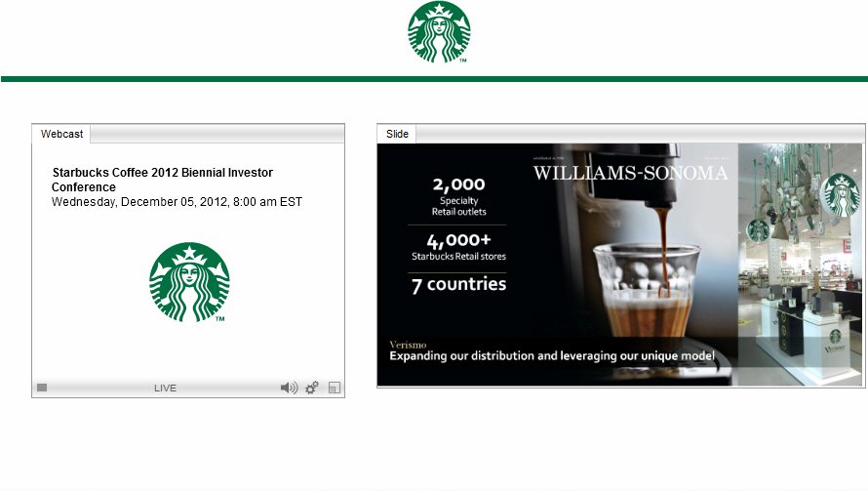The height and width of the screenshot is (491, 868).
Task: Mute the webcast with the speaker icon
Action: pos(289,388)
